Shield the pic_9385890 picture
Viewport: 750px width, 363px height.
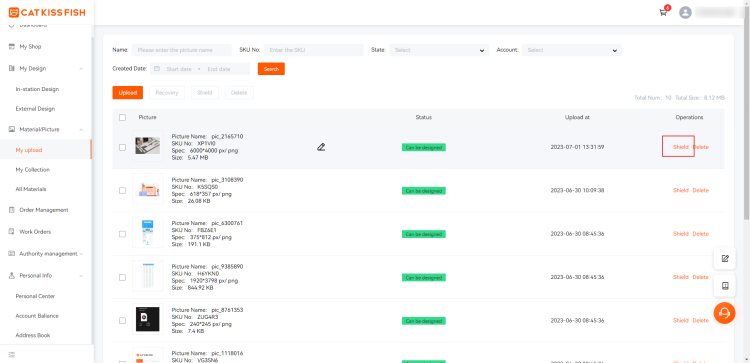(x=681, y=277)
